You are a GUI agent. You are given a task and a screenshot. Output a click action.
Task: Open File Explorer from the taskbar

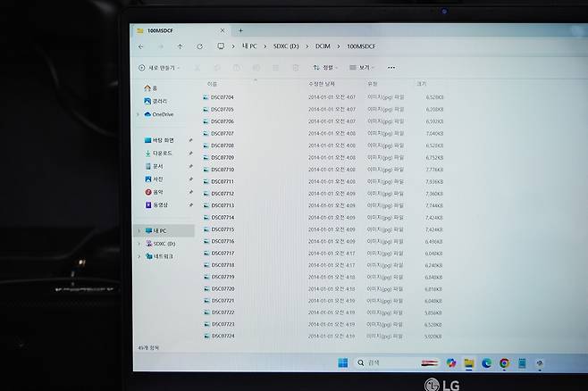(x=469, y=362)
